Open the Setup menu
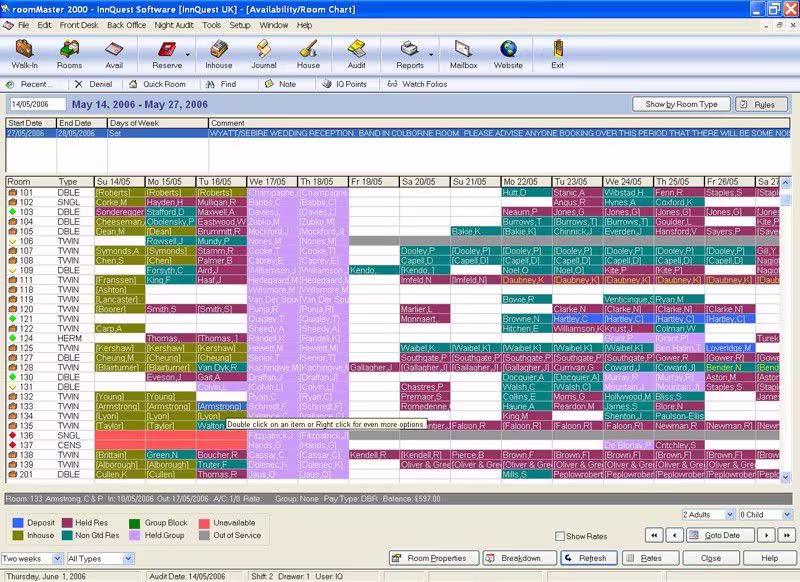The image size is (800, 582). [x=240, y=25]
